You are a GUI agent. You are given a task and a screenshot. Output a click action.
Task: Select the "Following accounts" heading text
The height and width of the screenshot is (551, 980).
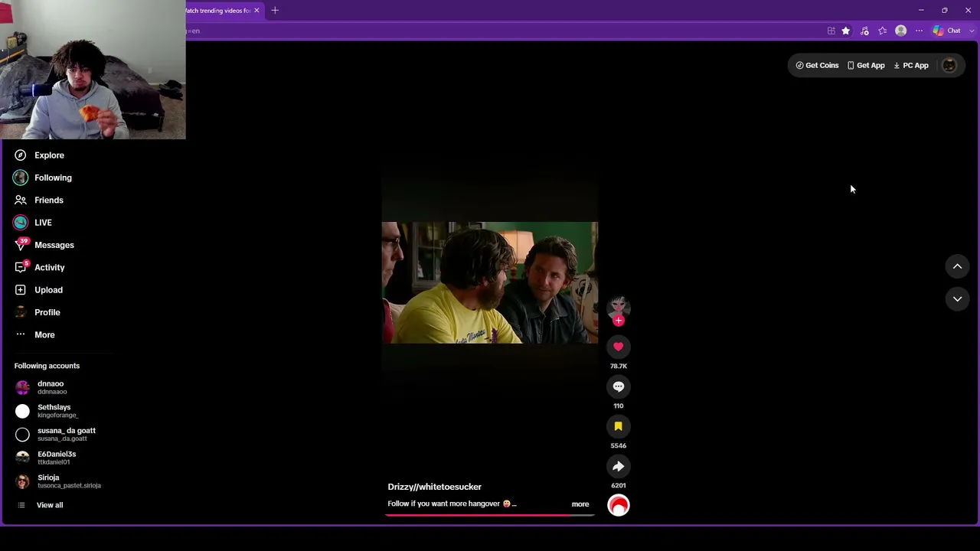tap(47, 366)
